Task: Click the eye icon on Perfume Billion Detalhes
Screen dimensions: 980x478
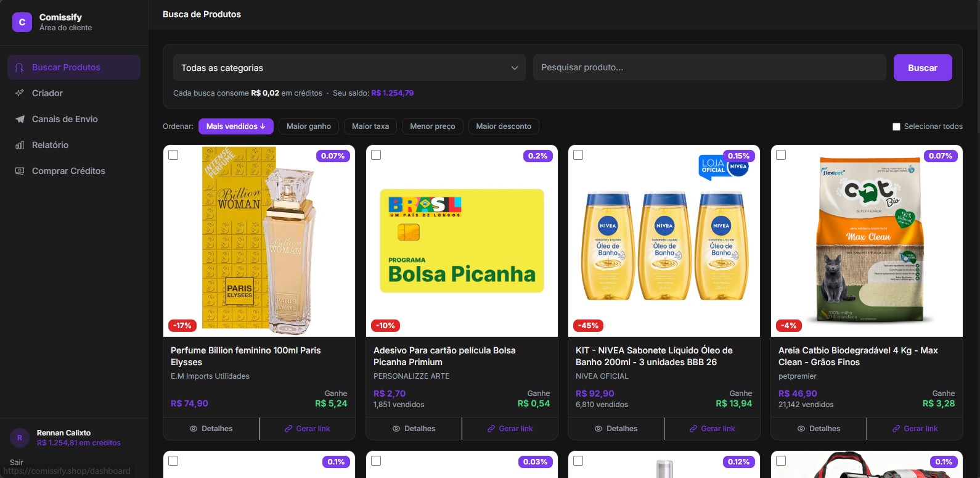Action: coord(194,429)
